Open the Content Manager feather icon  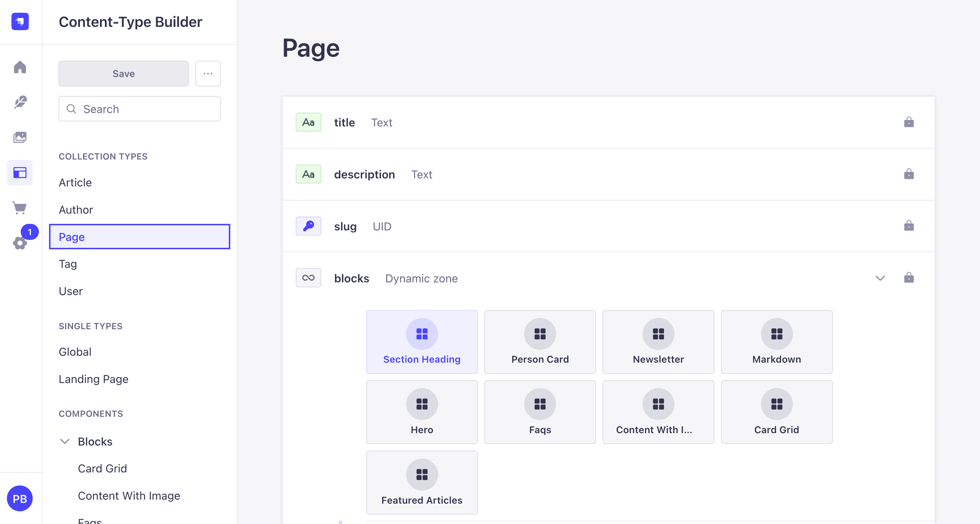[x=20, y=102]
